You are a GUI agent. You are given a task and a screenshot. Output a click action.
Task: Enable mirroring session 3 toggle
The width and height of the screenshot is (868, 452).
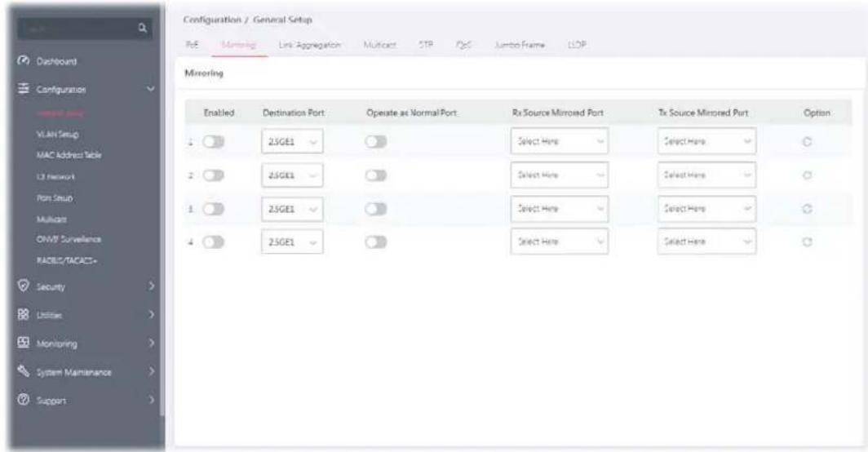[214, 209]
